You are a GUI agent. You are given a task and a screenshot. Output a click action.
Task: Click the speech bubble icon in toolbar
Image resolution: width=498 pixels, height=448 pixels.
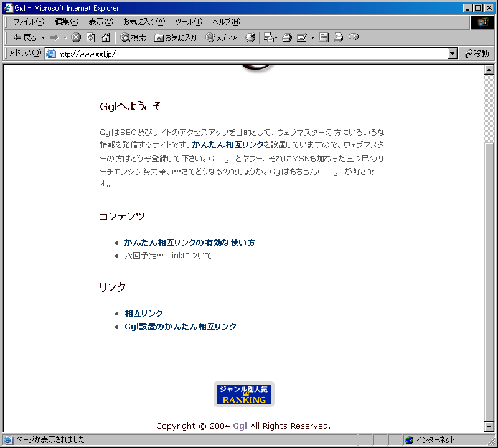coord(354,38)
